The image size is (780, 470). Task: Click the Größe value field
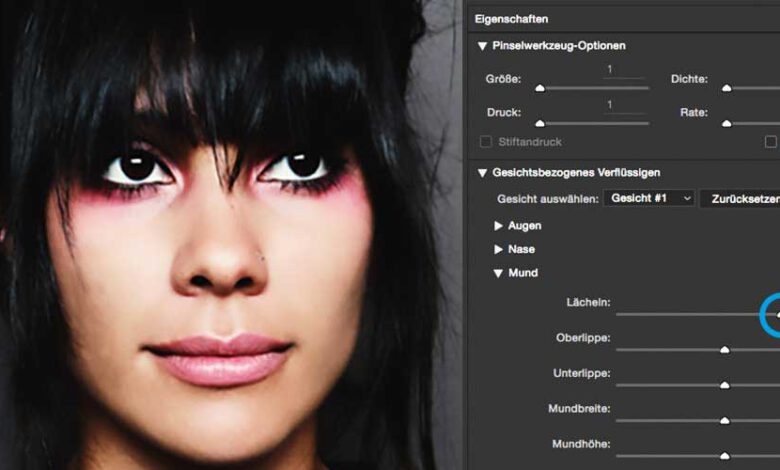(x=624, y=70)
